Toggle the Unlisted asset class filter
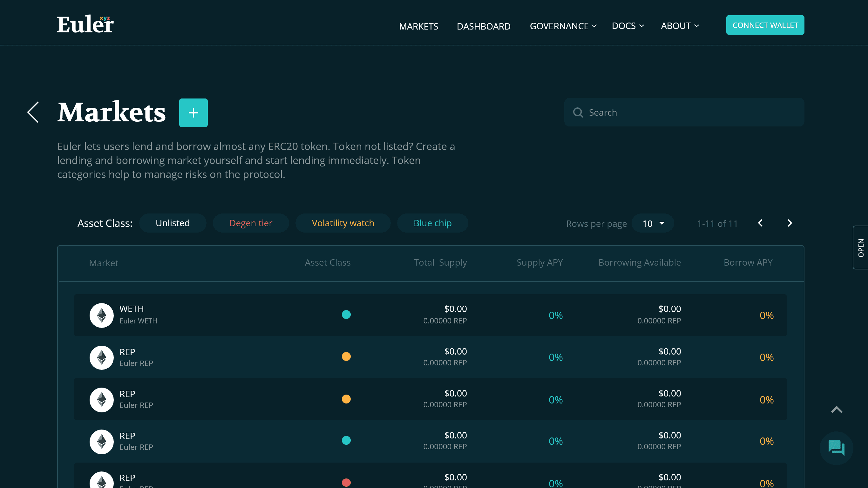The height and width of the screenshot is (488, 868). (173, 223)
